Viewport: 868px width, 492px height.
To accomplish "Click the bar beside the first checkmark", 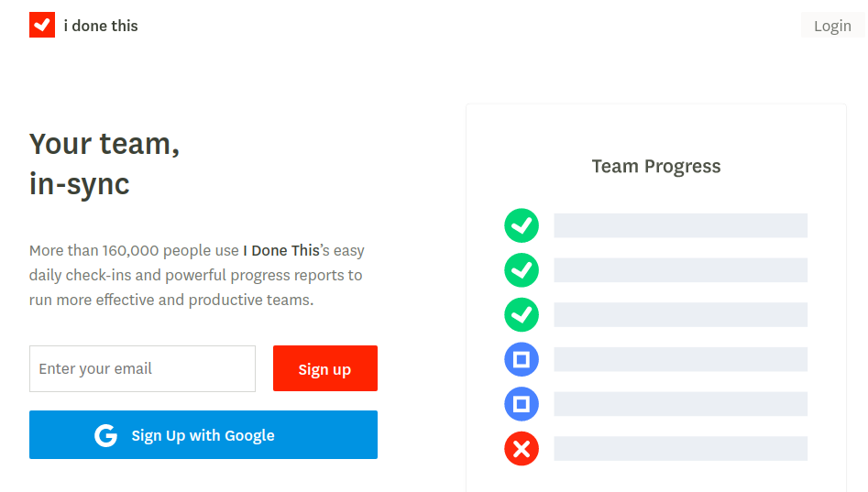I will pyautogui.click(x=680, y=225).
